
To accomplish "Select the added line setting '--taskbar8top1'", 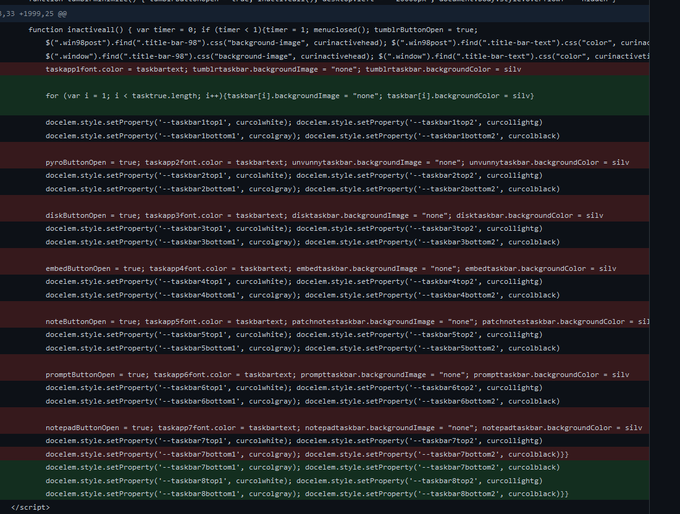I will (324, 481).
